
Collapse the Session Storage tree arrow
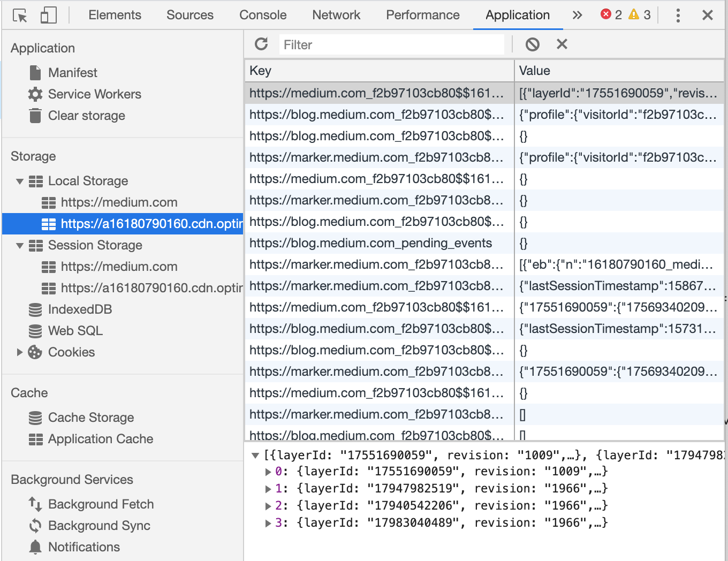tap(20, 246)
